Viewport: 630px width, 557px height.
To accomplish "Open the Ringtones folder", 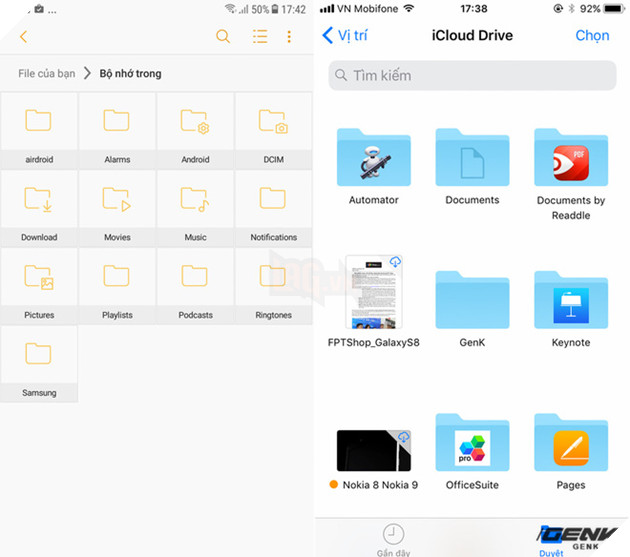I will coord(273,286).
